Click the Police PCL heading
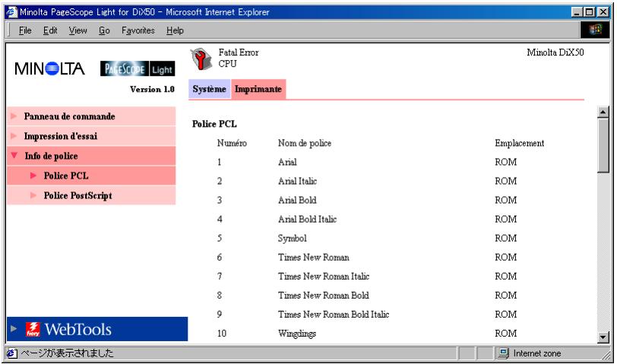Image resolution: width=617 pixels, height=364 pixels. (214, 124)
